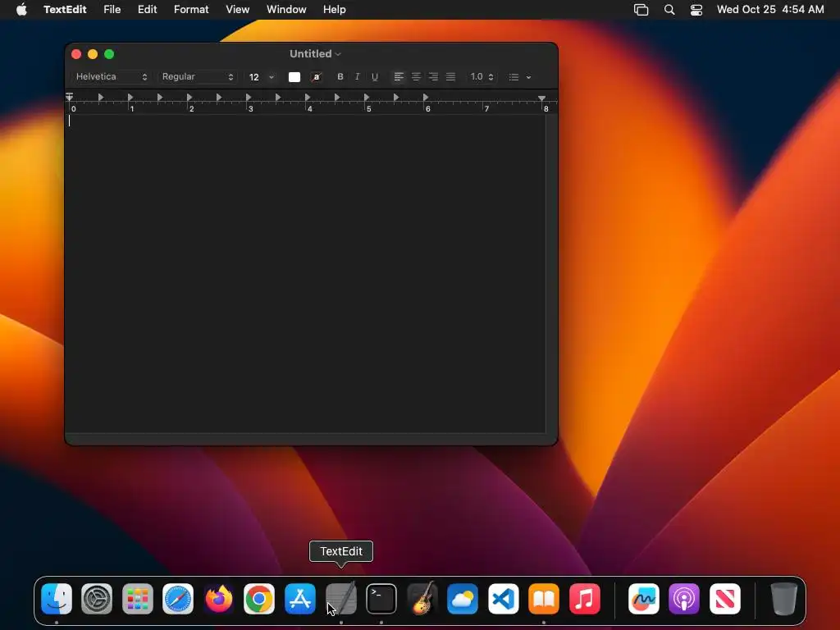The height and width of the screenshot is (630, 840).
Task: Open Spotlight search in menu bar
Action: pos(669,10)
